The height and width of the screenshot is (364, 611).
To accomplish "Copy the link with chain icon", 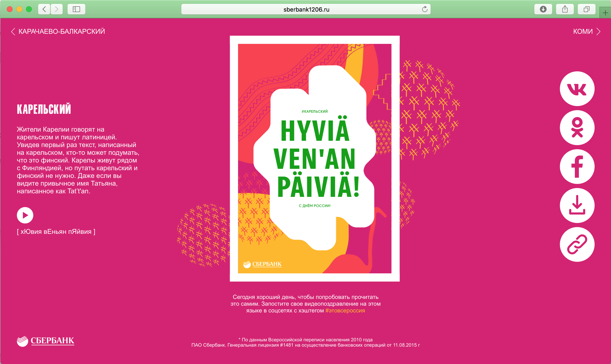I will tap(577, 244).
